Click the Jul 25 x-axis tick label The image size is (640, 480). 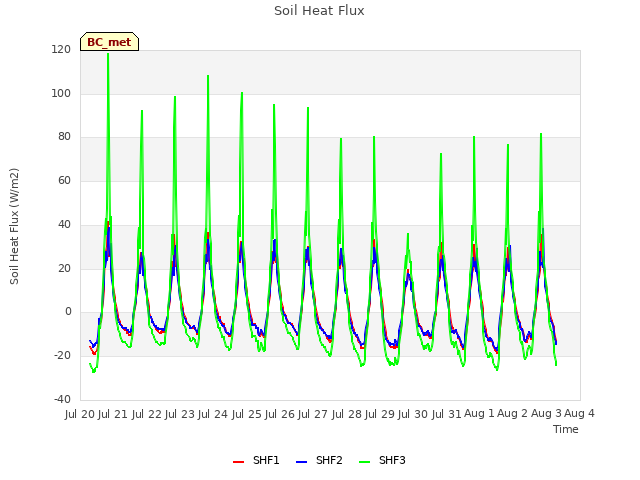pos(246,414)
